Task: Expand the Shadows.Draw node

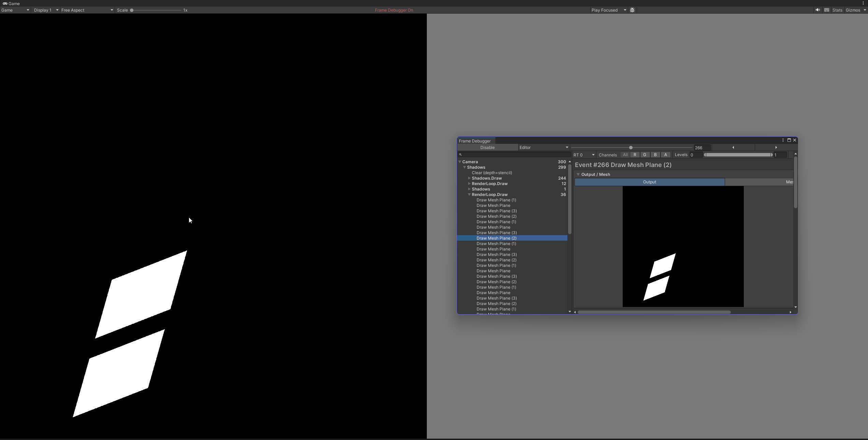Action: point(469,178)
